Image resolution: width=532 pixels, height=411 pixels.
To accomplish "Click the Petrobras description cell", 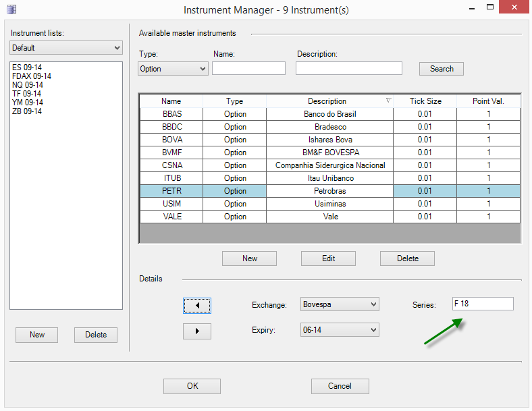I will coord(329,191).
